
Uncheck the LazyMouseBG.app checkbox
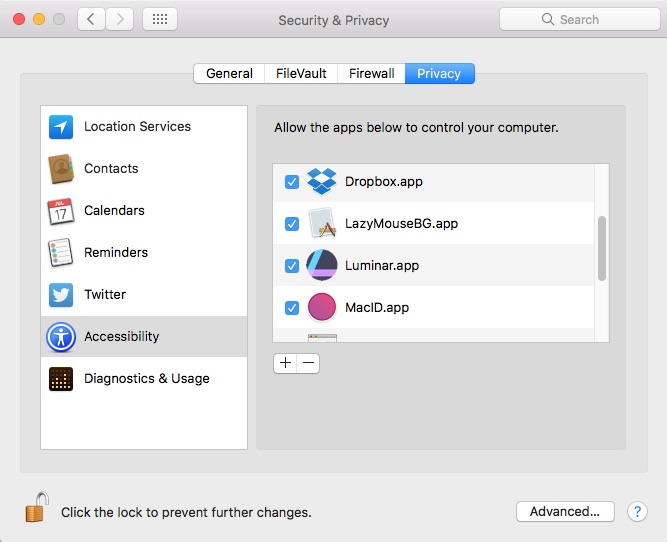point(292,224)
